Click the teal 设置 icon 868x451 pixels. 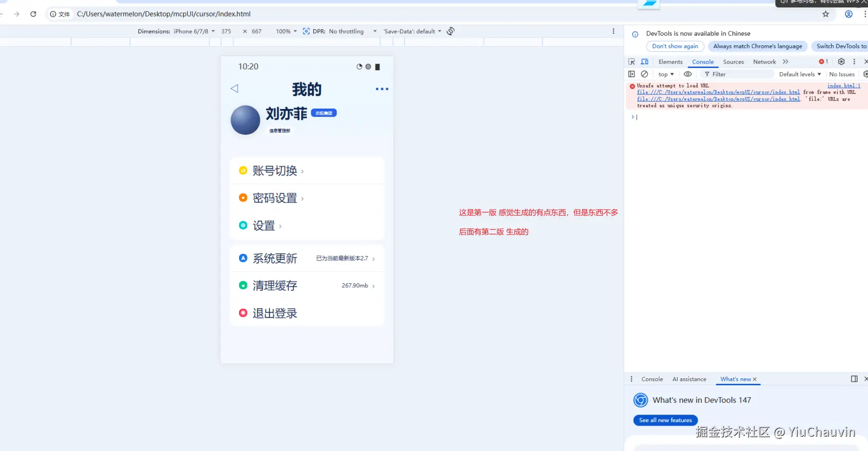click(x=243, y=225)
